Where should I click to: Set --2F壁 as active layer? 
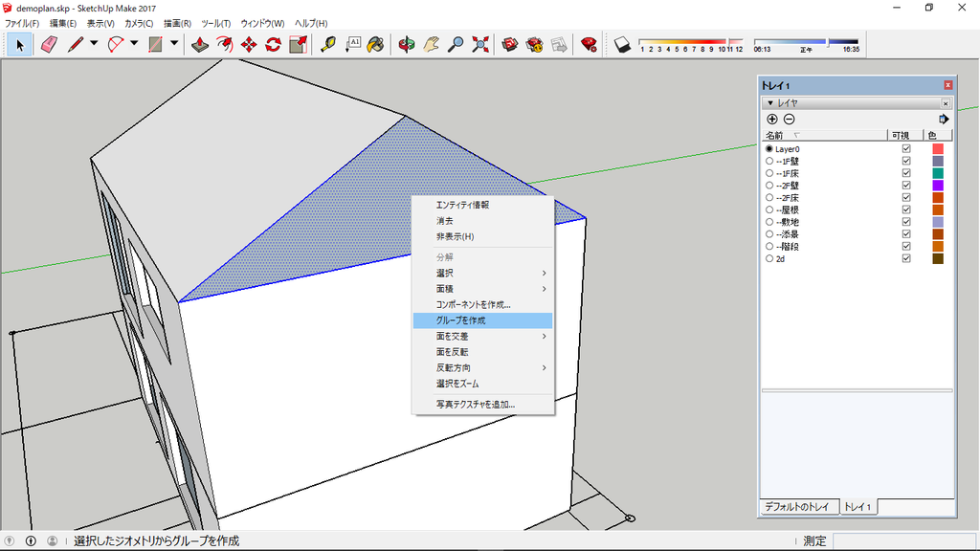pos(769,186)
